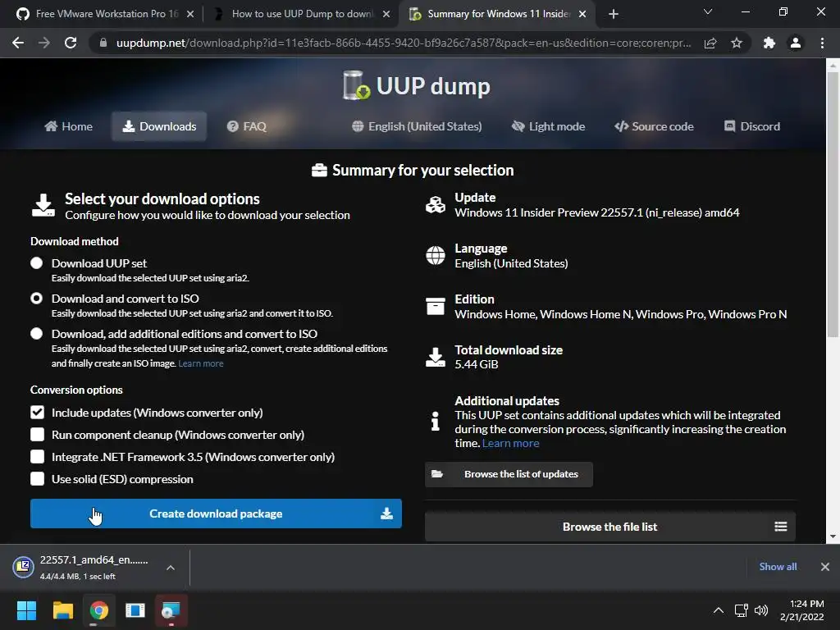Click the Total download size icon
This screenshot has width=840, height=630.
coord(435,358)
